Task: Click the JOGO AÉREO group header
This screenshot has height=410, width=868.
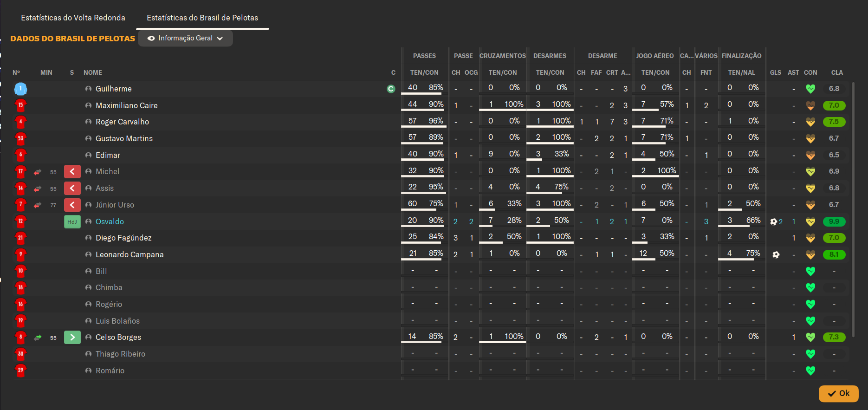Action: pos(655,56)
